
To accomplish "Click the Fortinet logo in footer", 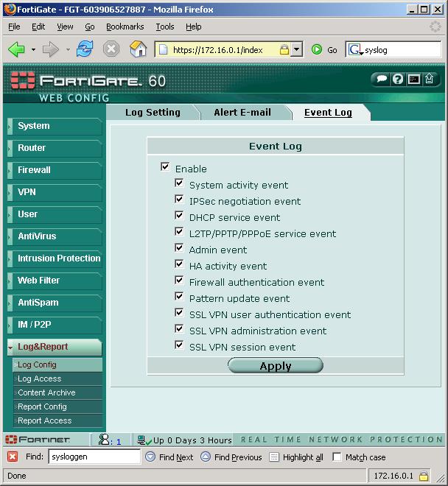I will click(38, 440).
